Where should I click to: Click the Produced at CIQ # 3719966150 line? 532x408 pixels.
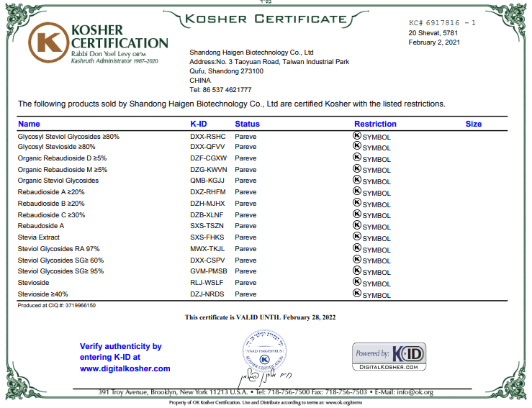(x=57, y=306)
